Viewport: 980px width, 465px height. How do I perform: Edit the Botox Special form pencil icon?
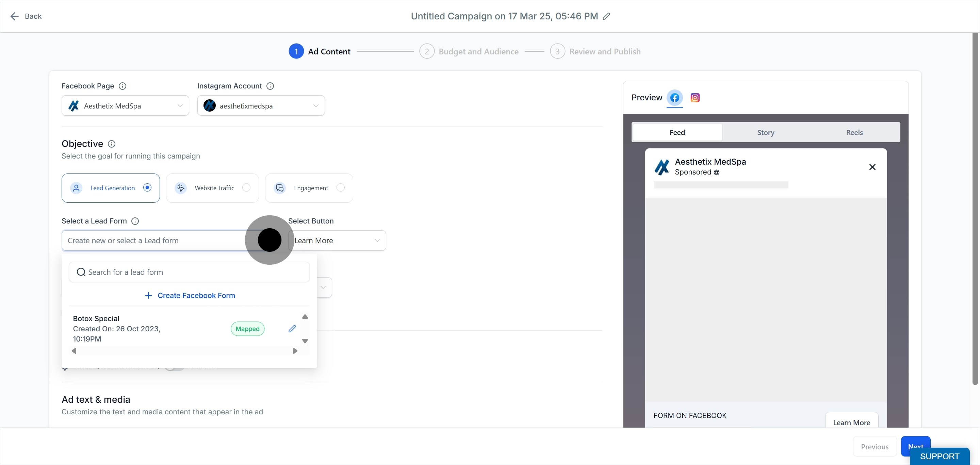pos(292,329)
